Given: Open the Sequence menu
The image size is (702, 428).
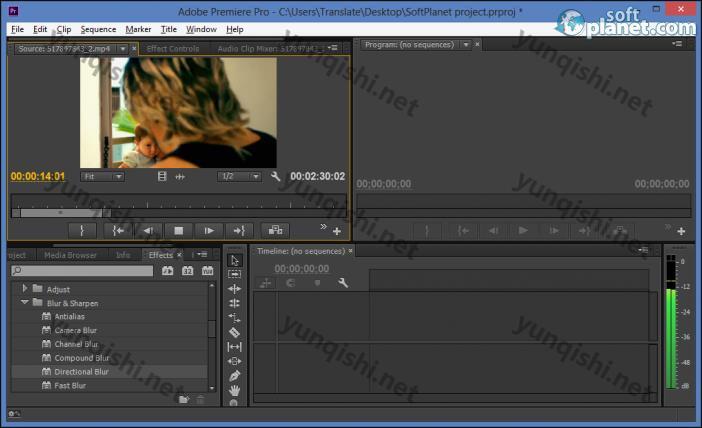Looking at the screenshot, I should coord(98,29).
